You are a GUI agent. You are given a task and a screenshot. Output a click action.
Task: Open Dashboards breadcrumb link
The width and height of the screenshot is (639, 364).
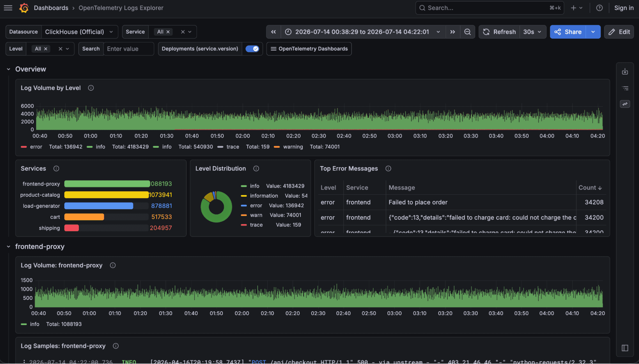coord(51,8)
